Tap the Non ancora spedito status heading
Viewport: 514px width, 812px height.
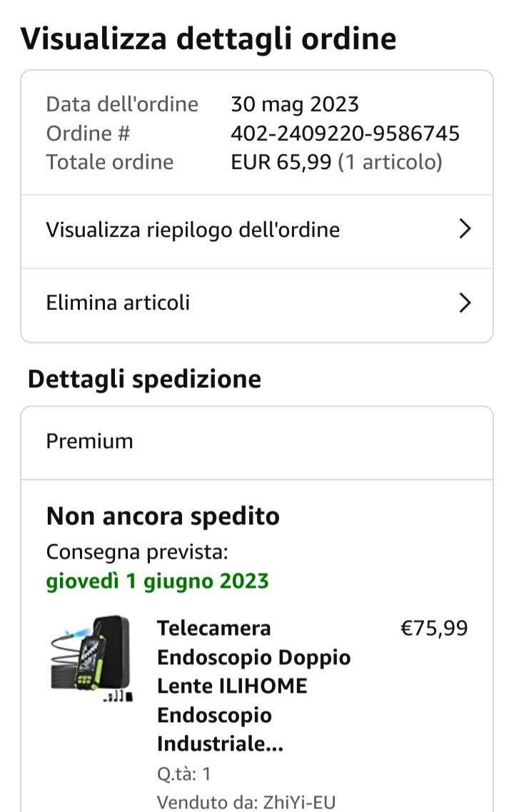pyautogui.click(x=163, y=516)
